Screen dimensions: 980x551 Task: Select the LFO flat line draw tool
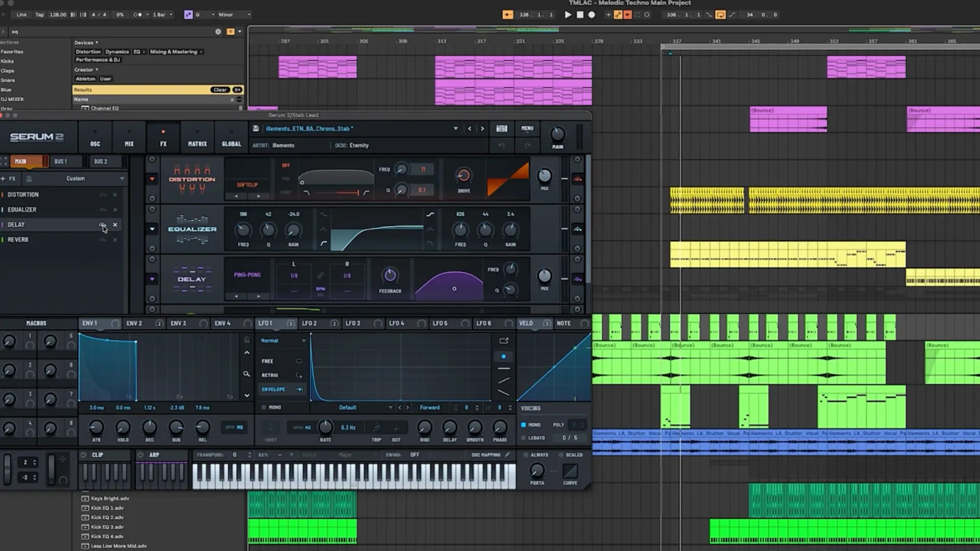503,368
